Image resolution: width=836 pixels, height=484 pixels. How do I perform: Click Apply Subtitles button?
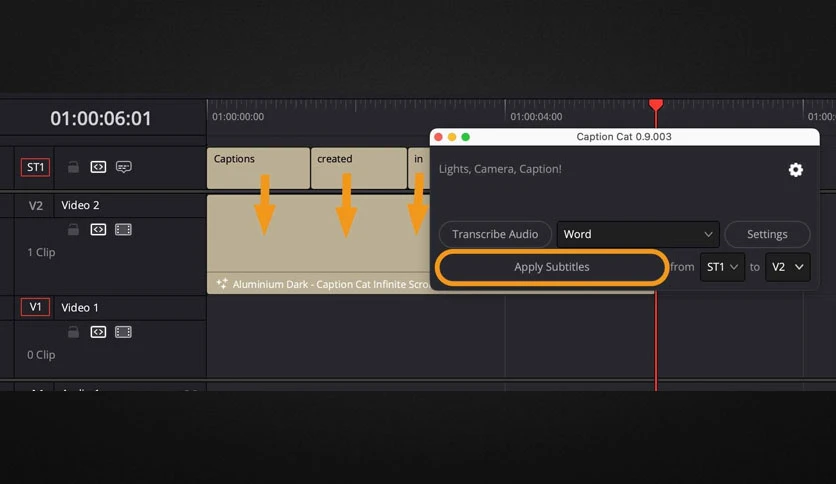coord(552,267)
